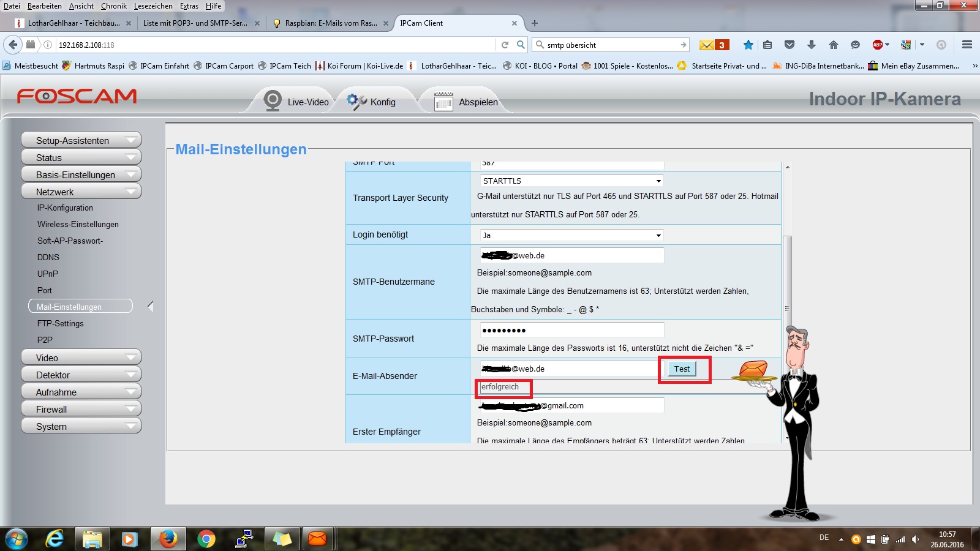Open Windows Media Player from taskbar

pyautogui.click(x=129, y=539)
